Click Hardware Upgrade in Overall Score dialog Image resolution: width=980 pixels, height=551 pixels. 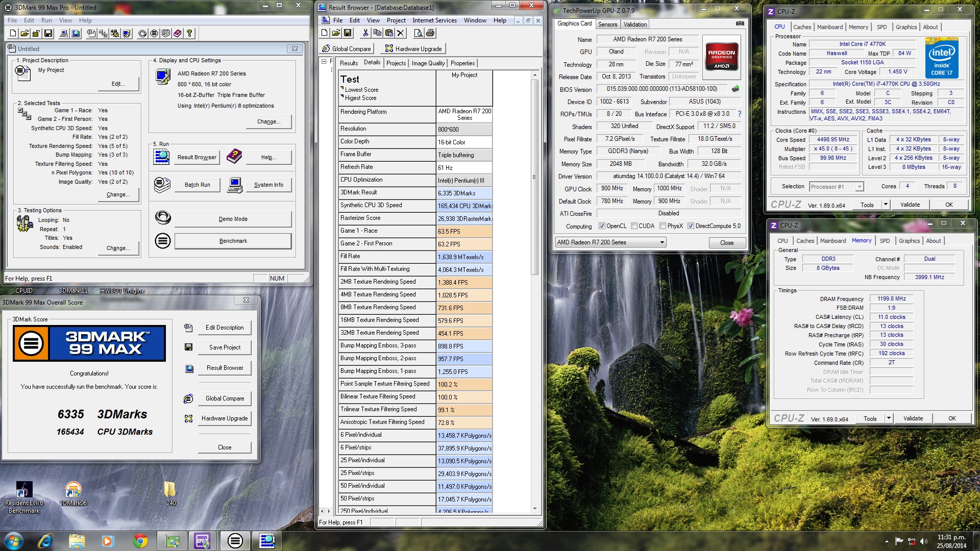(225, 418)
